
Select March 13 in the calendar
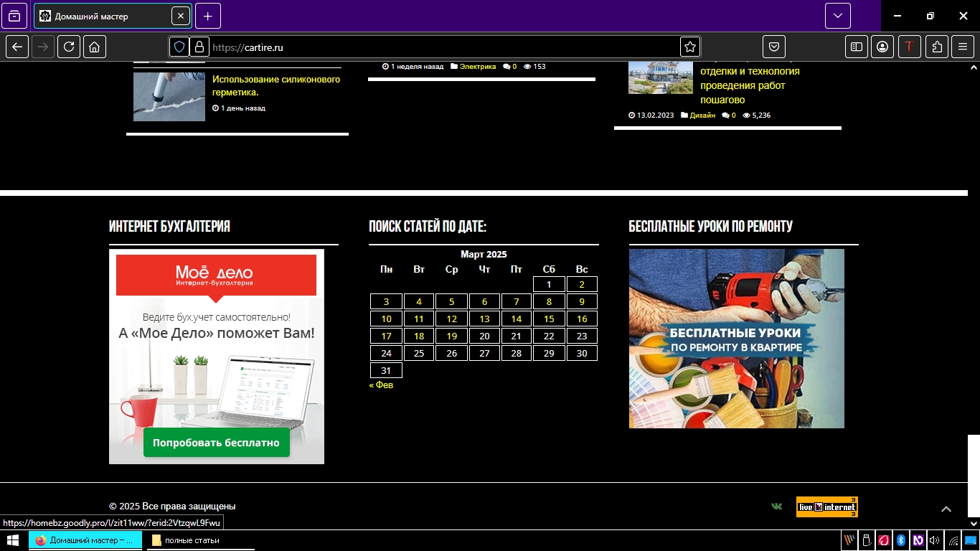click(x=484, y=319)
